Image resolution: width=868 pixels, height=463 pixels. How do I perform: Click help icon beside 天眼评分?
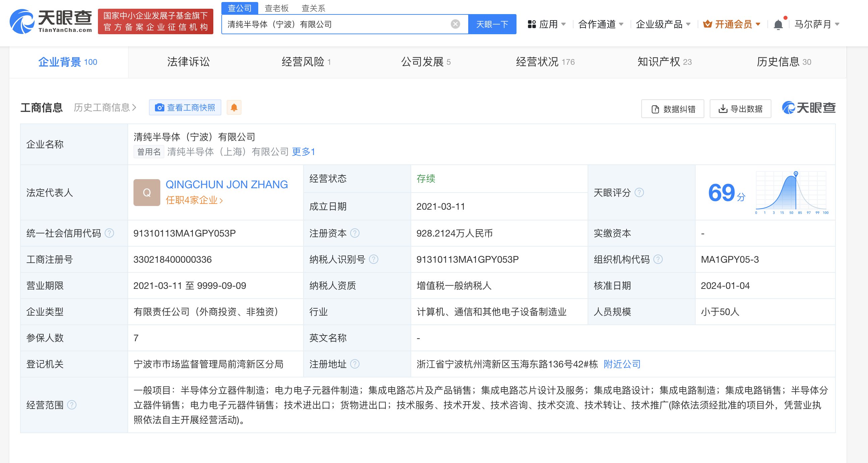tap(639, 192)
